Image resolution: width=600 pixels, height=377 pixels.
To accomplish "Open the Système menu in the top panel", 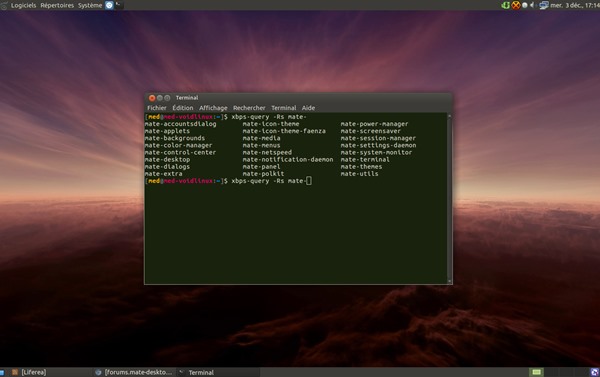I will (x=90, y=5).
